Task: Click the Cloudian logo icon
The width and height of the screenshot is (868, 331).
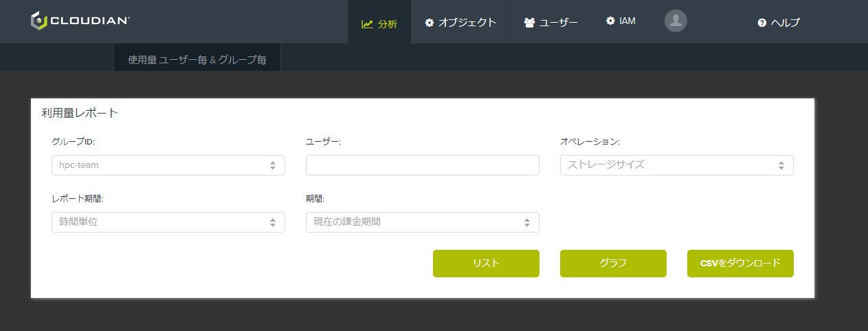Action: (38, 21)
